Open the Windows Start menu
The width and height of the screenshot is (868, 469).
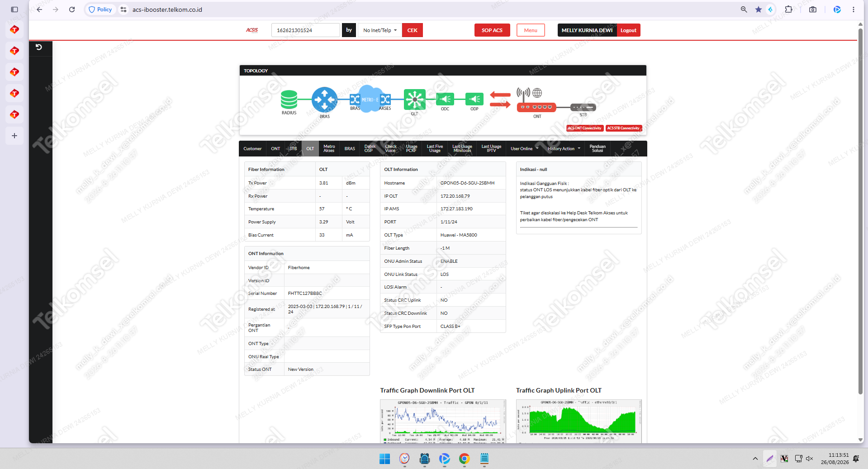tap(384, 459)
